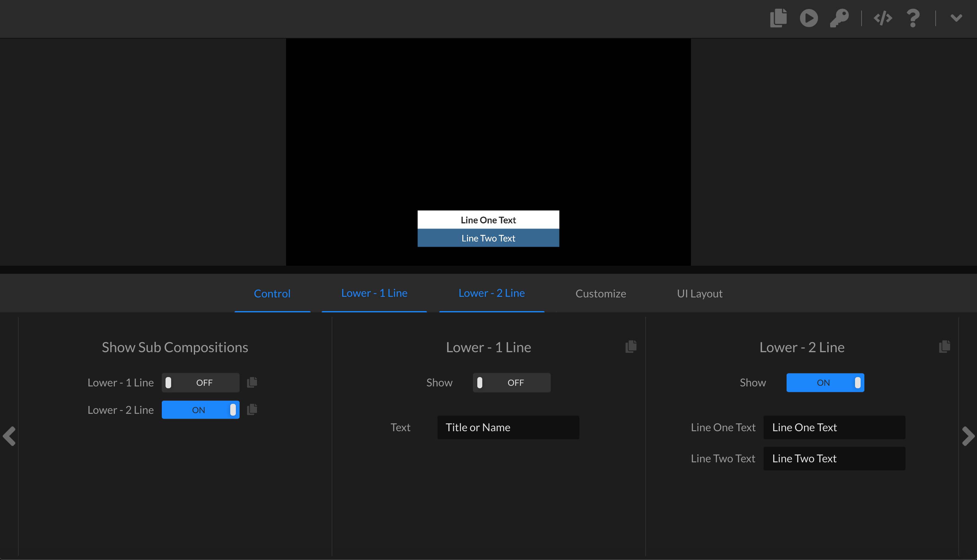Click the Line One Text input field
Image resolution: width=977 pixels, height=560 pixels.
pyautogui.click(x=834, y=427)
